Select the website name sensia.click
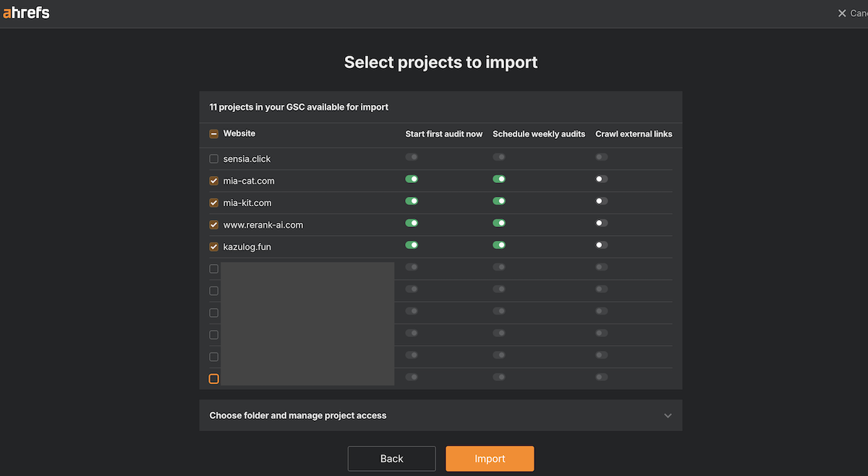 point(247,158)
